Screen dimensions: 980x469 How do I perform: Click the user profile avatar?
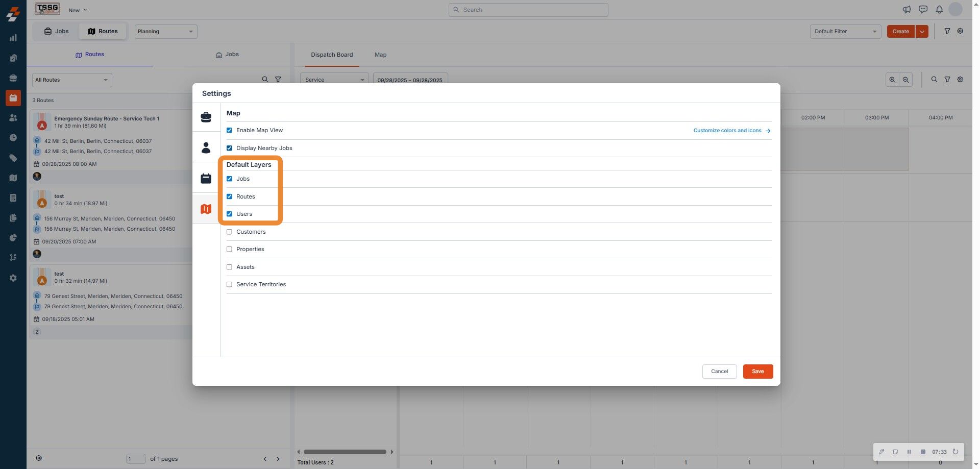pyautogui.click(x=955, y=9)
